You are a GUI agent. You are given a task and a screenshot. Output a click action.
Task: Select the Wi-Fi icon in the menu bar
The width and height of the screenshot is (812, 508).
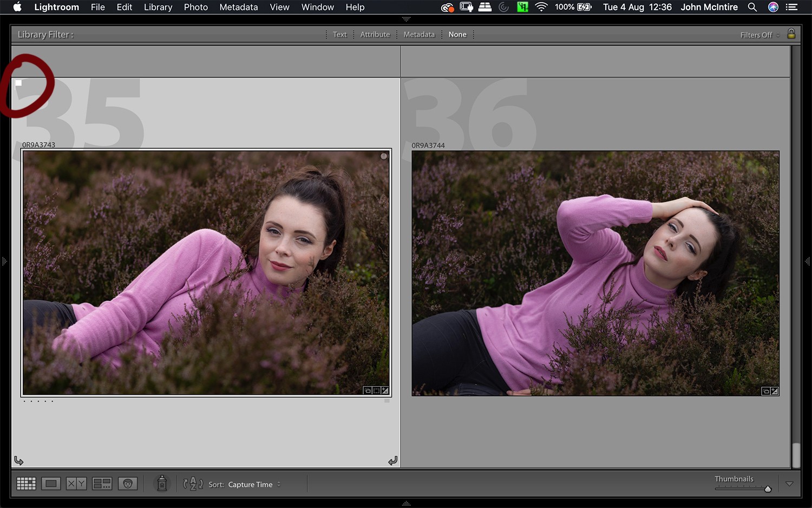(x=541, y=7)
